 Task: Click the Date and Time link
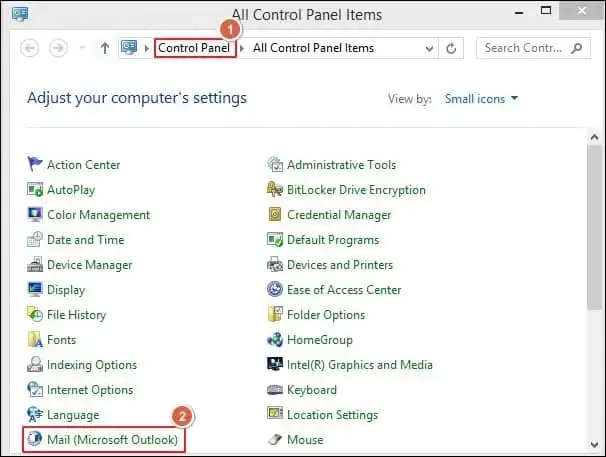(86, 240)
